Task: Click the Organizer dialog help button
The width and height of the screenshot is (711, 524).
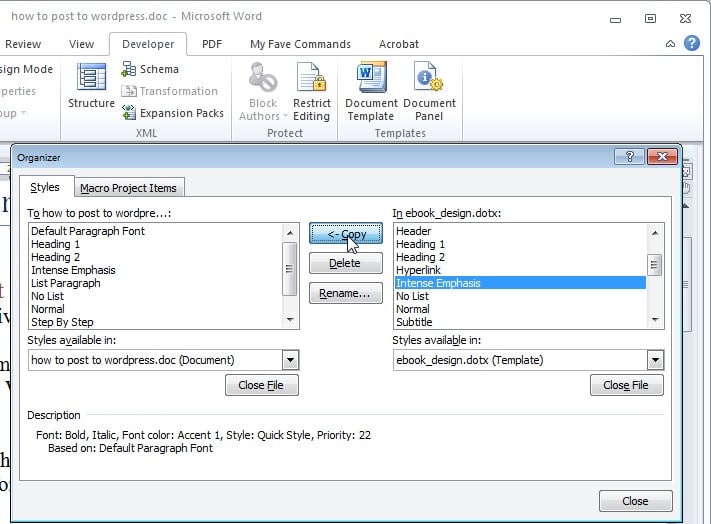Action: coord(629,157)
